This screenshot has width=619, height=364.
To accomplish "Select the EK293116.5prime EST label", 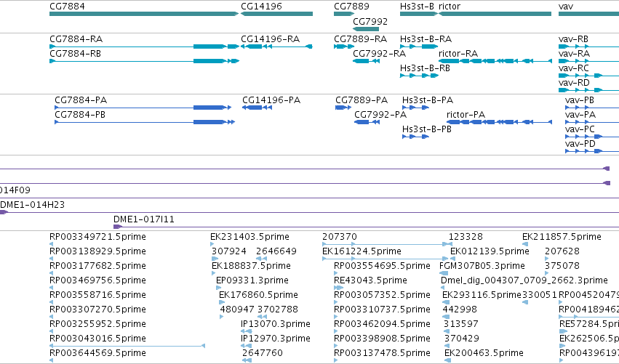I will coord(482,295).
